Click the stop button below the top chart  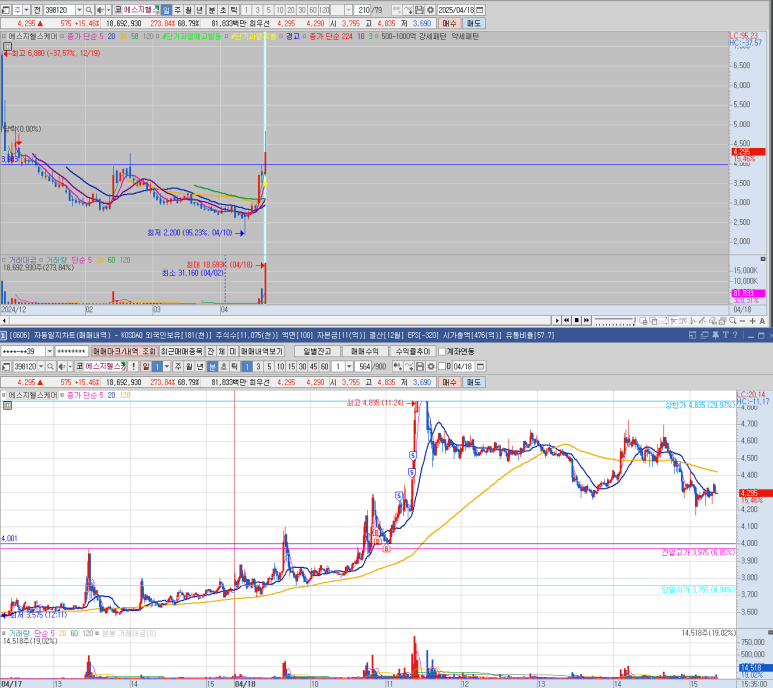click(x=576, y=320)
